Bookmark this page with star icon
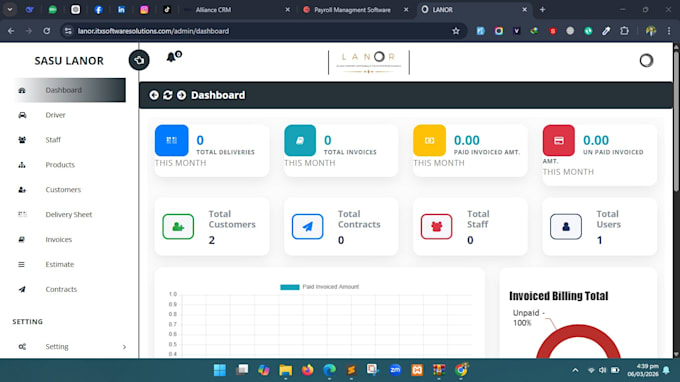 [456, 31]
